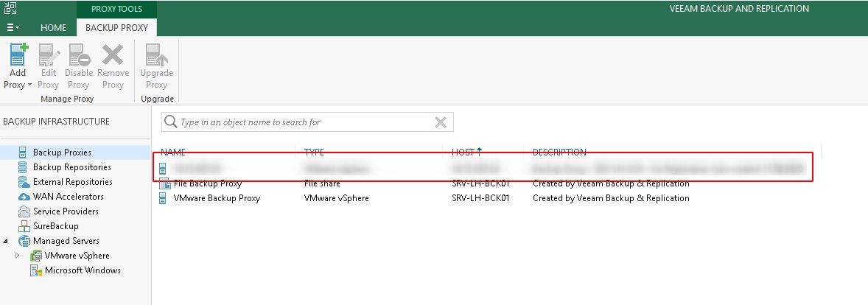Select Service Providers in the tree
868x305 pixels.
click(x=66, y=211)
